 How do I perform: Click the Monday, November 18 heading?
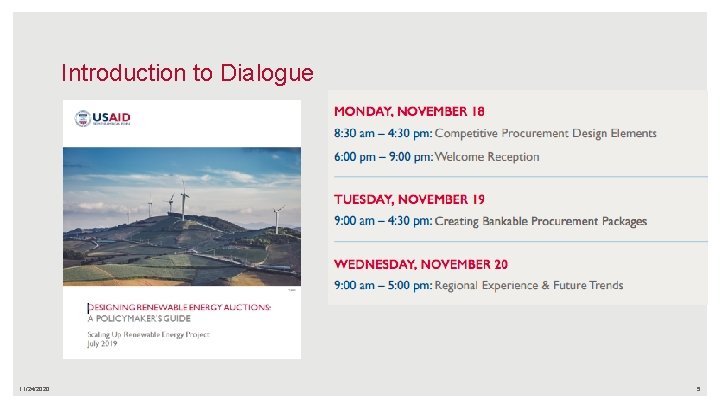point(409,110)
